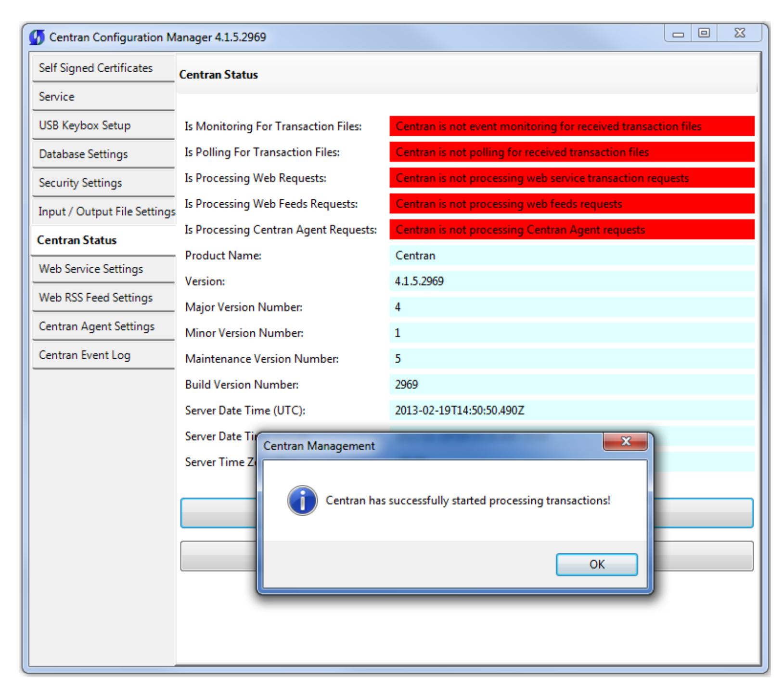The height and width of the screenshot is (692, 784).
Task: Select the Centran Status tab
Action: tap(103, 240)
